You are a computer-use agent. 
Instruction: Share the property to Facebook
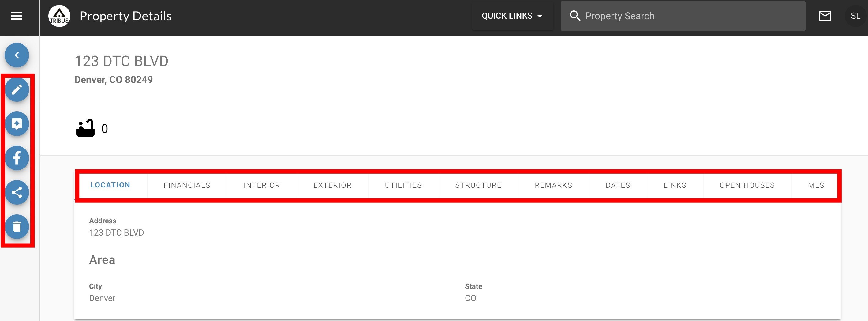coord(17,158)
